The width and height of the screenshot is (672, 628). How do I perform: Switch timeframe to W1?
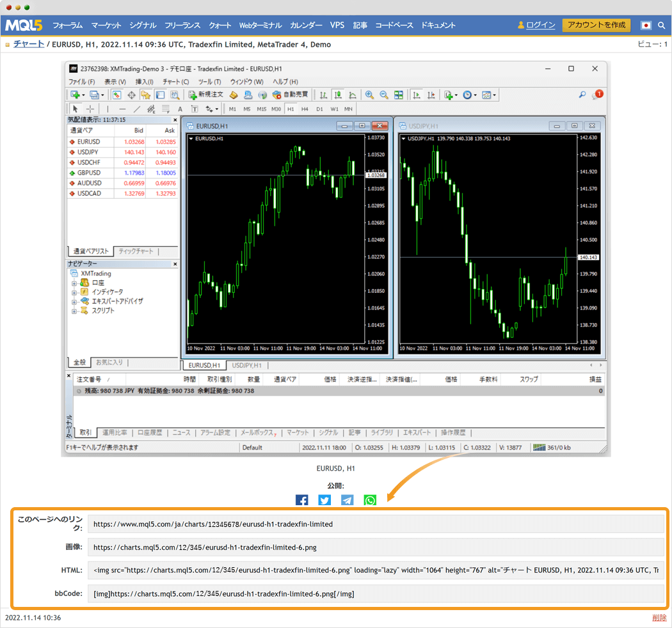click(334, 109)
